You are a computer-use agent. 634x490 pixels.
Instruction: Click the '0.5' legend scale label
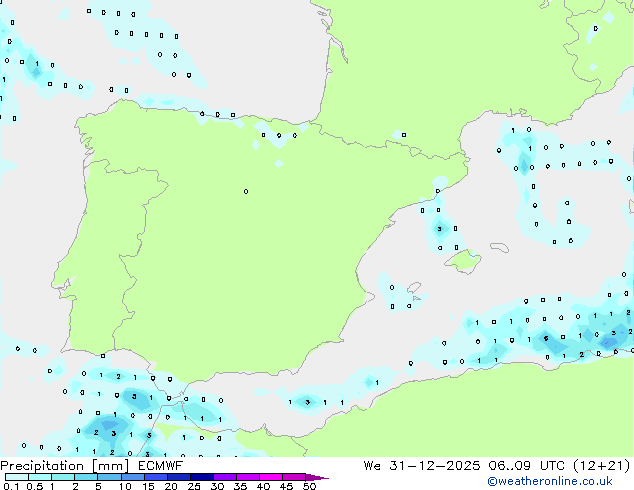pos(35,486)
